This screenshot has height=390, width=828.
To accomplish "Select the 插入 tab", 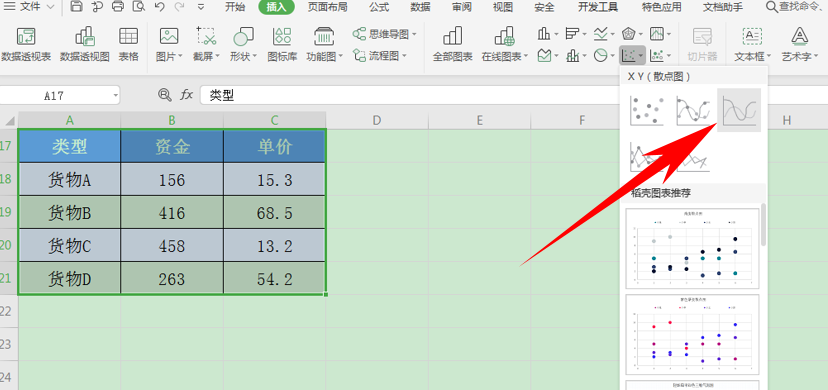I will coord(276,7).
